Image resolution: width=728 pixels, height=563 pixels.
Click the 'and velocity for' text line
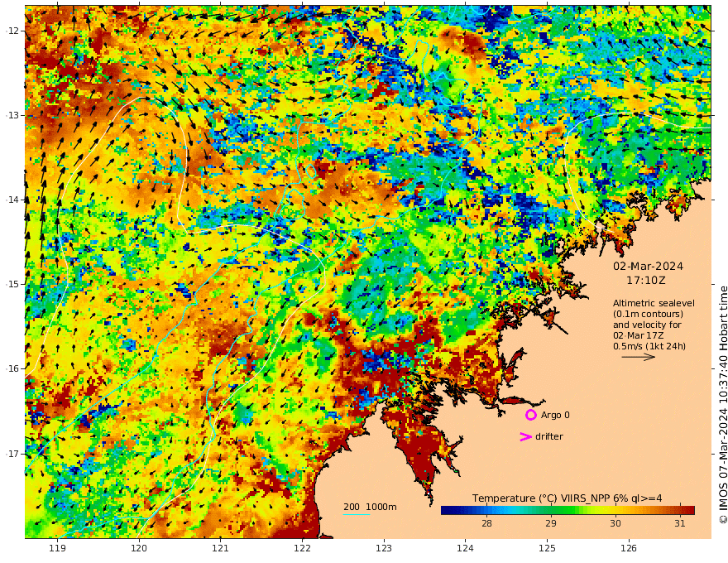point(647,325)
